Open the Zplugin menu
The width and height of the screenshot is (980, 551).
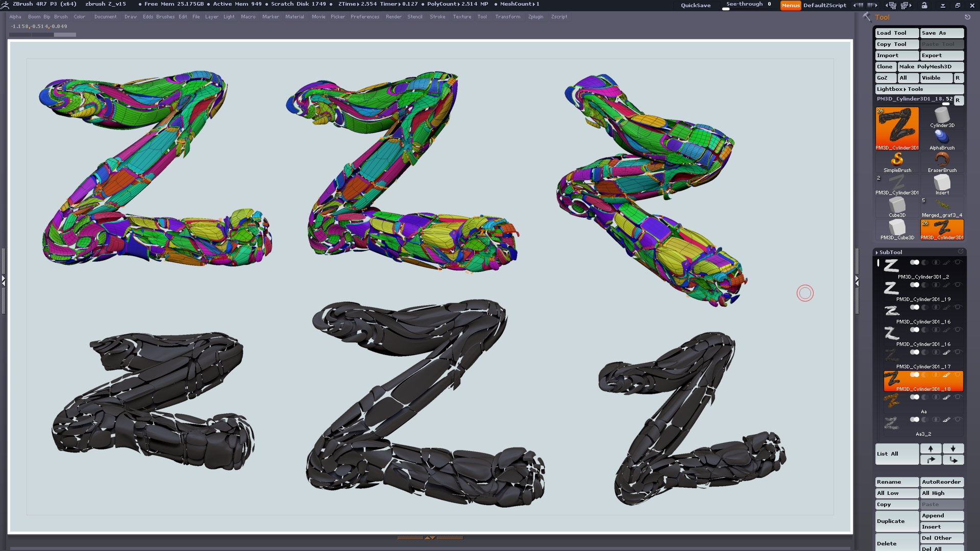tap(535, 17)
